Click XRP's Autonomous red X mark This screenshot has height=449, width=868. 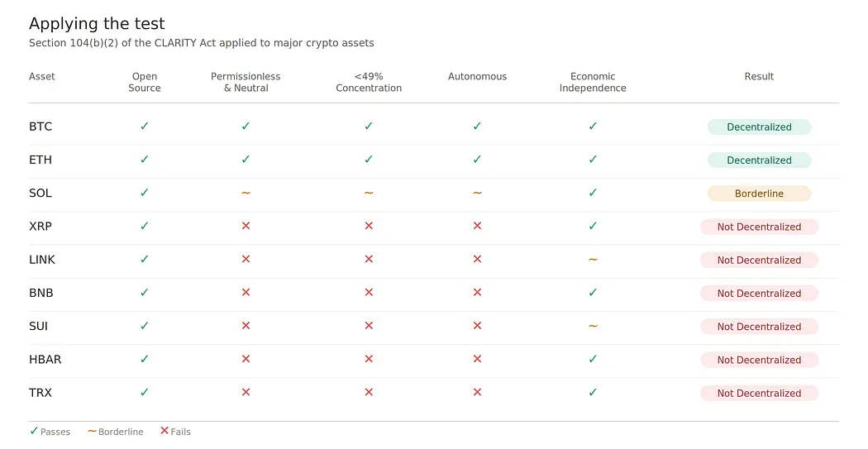click(x=477, y=226)
